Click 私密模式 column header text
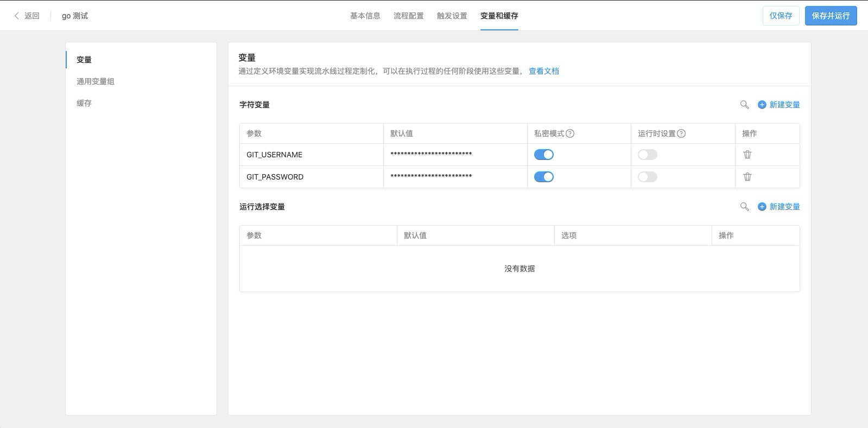 (549, 133)
